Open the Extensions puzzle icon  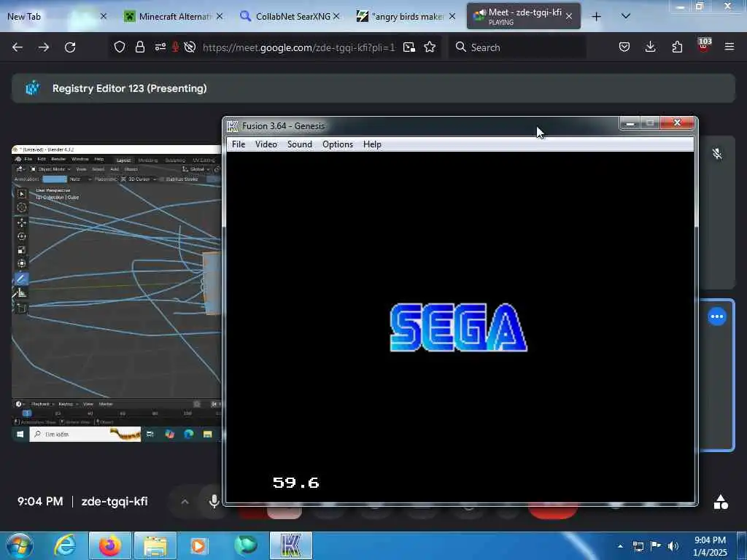677,47
